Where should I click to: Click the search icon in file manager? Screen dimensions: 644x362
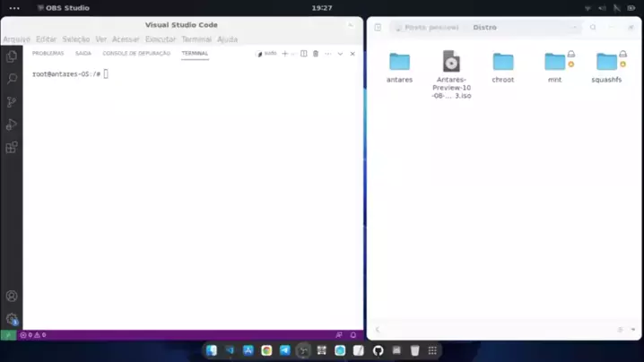(x=593, y=28)
